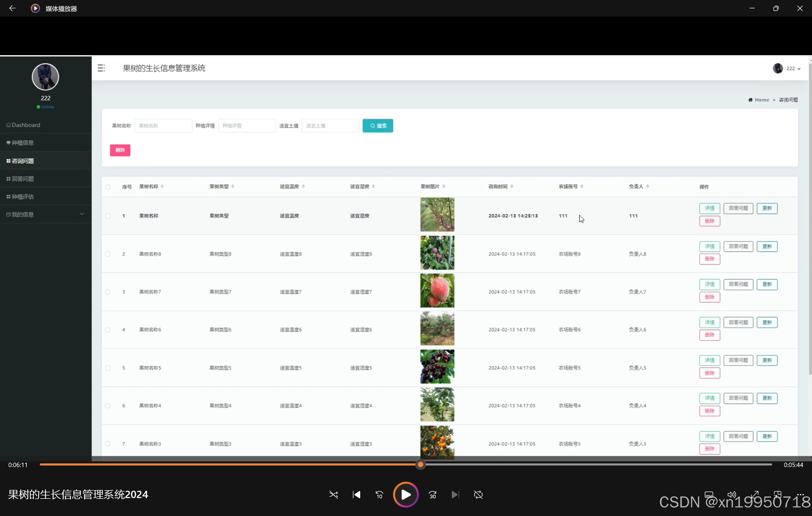The image size is (812, 516).
Task: Click the 农场账号8 cell
Action: (x=569, y=254)
